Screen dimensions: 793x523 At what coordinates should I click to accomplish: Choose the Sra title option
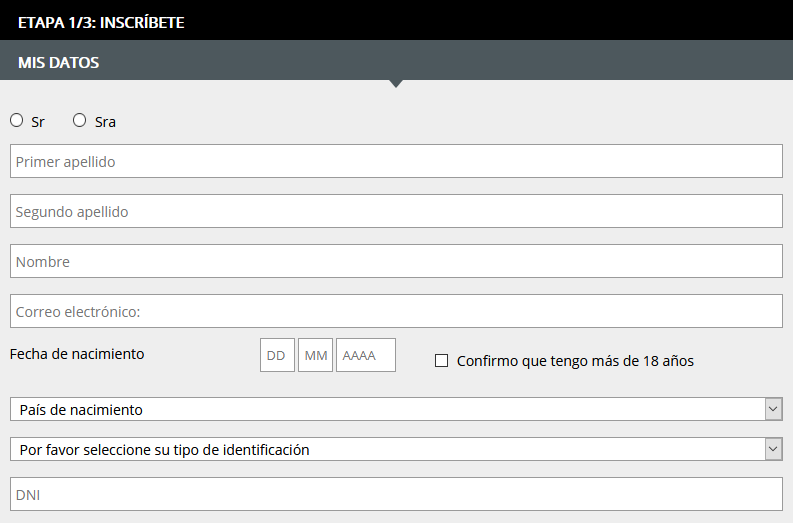tap(79, 120)
